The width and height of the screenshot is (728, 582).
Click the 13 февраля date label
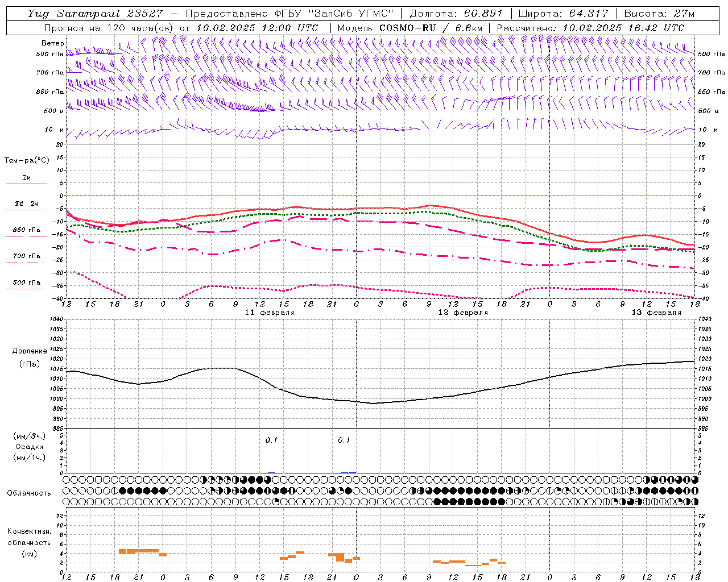pos(656,313)
